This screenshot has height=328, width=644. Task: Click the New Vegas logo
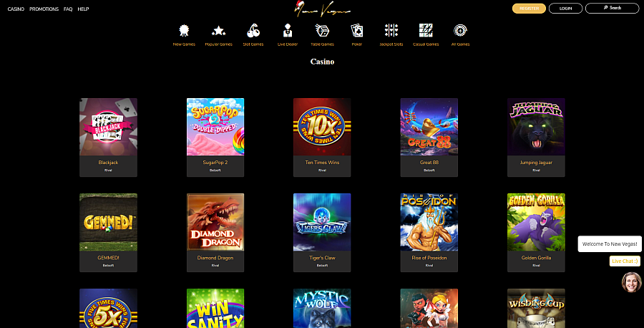[322, 9]
